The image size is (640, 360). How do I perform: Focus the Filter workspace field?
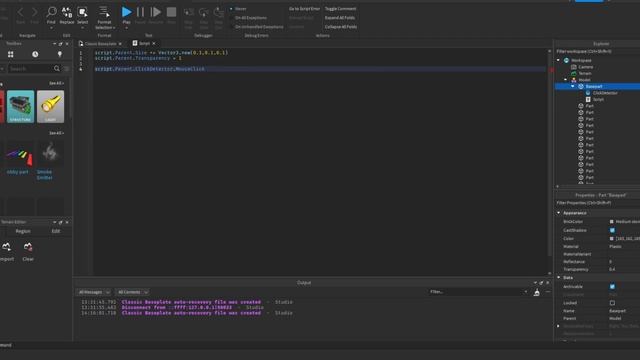point(598,51)
